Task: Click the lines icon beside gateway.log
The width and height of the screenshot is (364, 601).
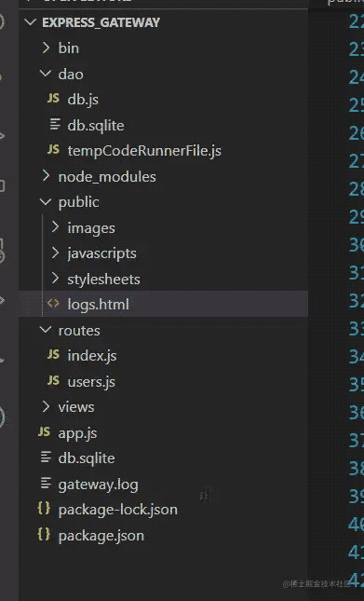Action: [x=46, y=483]
